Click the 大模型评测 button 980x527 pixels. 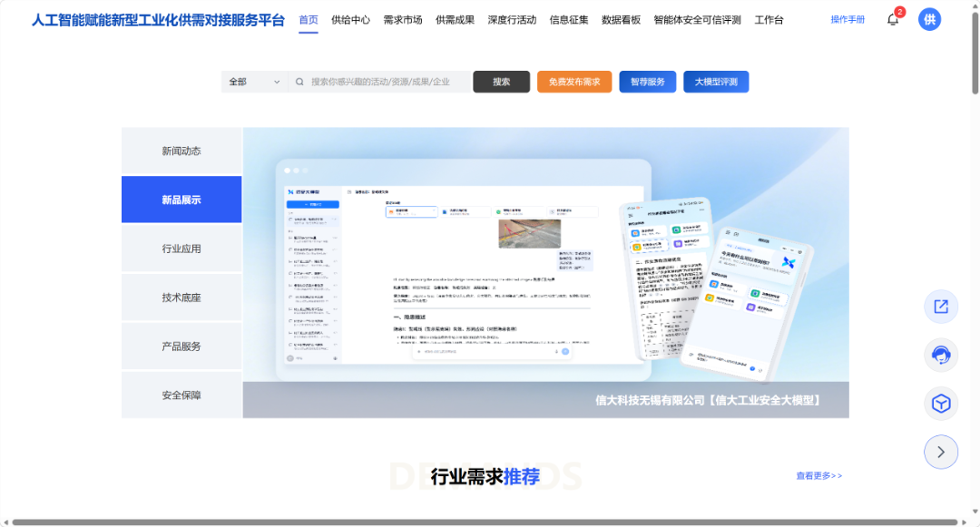(x=716, y=82)
